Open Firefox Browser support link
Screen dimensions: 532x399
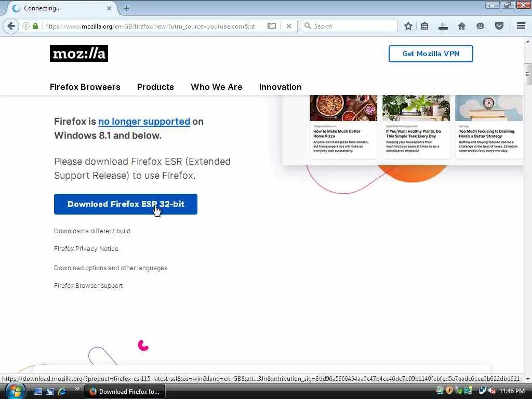coord(88,286)
